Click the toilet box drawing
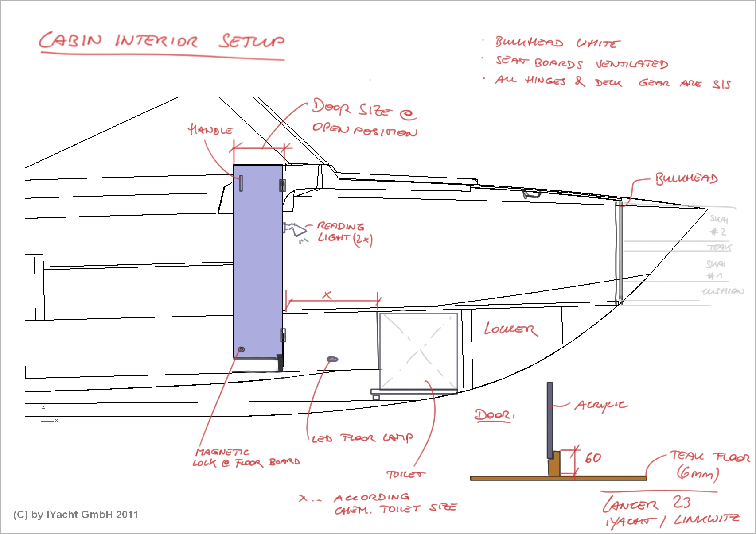 click(418, 351)
